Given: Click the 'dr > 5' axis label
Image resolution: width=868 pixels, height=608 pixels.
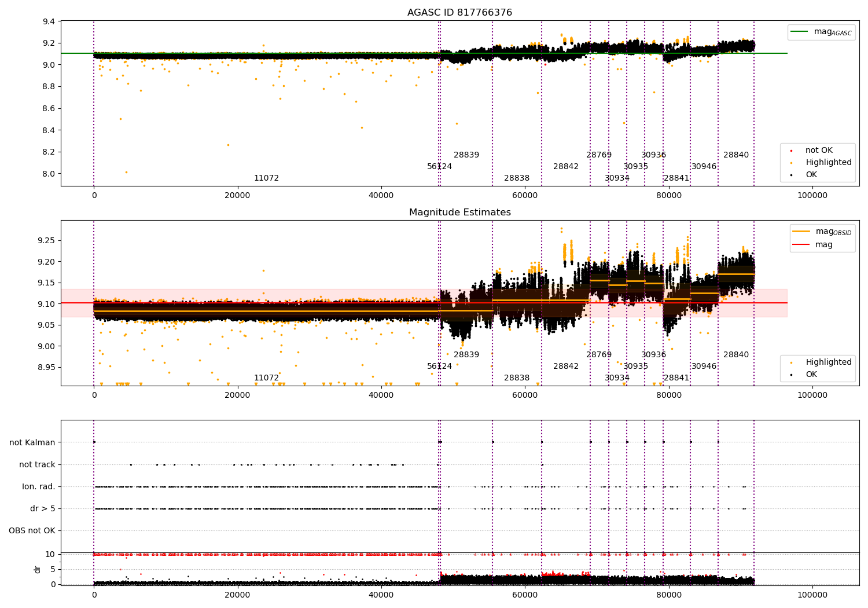Looking at the screenshot, I should (43, 509).
